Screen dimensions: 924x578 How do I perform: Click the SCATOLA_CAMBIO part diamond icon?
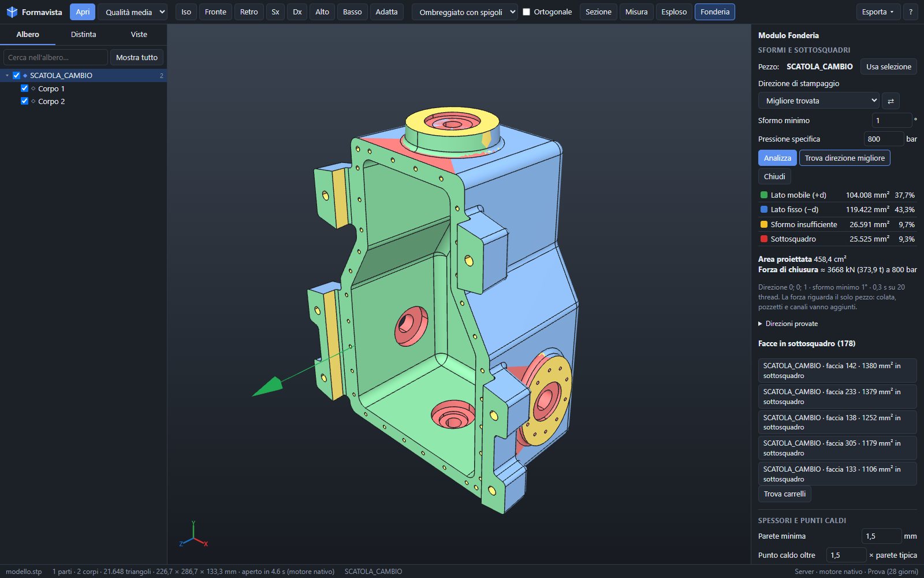click(x=25, y=76)
